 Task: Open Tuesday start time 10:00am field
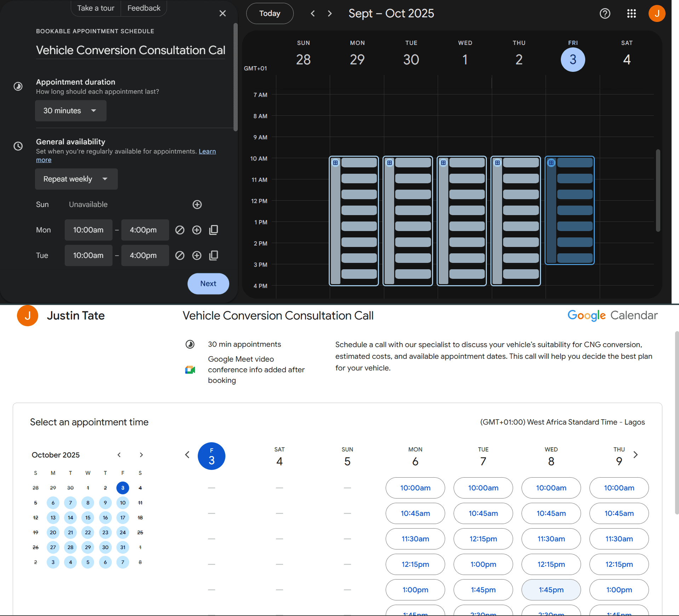click(x=88, y=255)
